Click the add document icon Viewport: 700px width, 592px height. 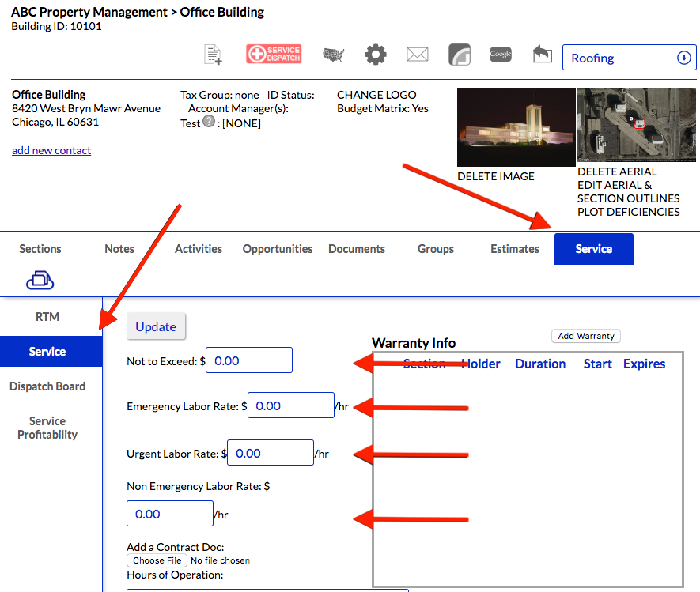click(x=213, y=55)
